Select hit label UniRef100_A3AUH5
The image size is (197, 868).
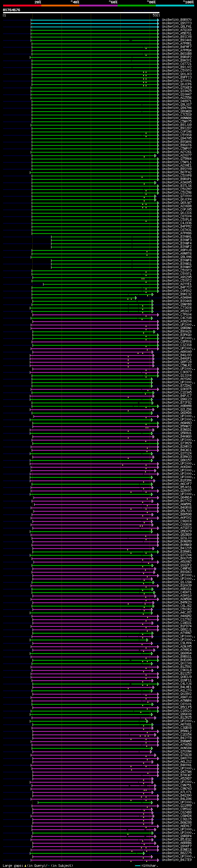coord(177,182)
